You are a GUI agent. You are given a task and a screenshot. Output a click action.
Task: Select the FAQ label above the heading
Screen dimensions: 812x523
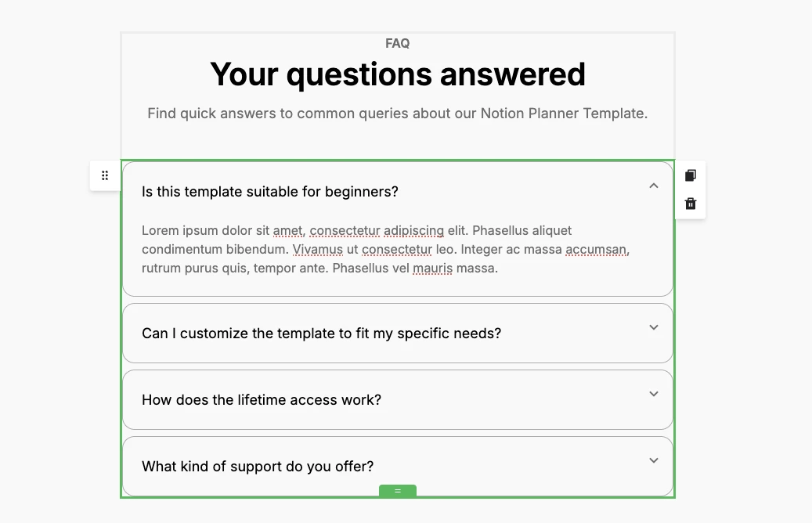[x=397, y=43]
